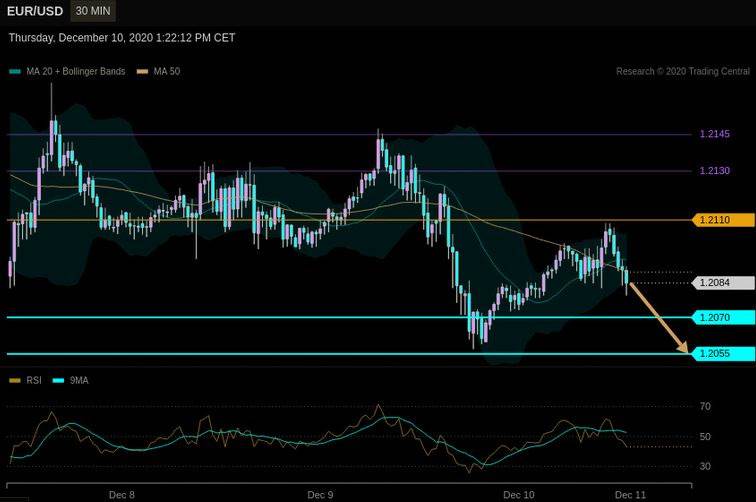Click the 1.2070 support price tag
Viewport: 756px width, 502px height.
click(723, 317)
